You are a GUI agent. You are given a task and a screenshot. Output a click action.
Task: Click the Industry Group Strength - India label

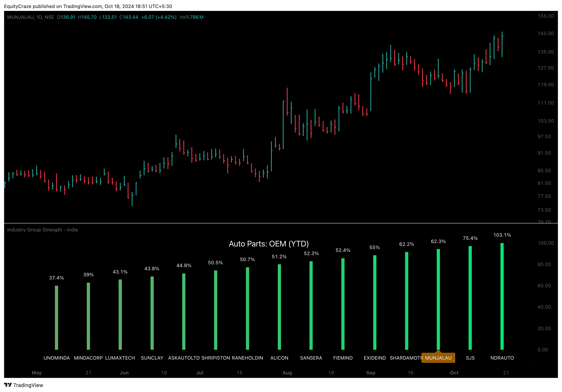coord(42,230)
